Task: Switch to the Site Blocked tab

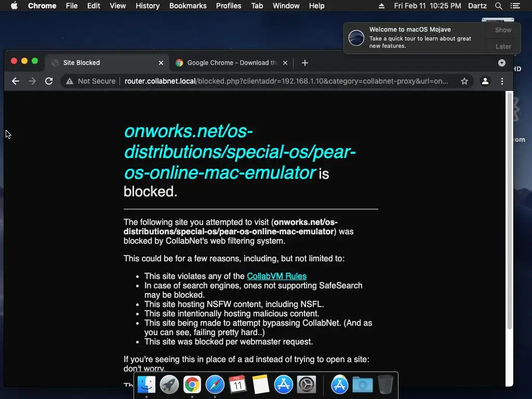Action: pyautogui.click(x=107, y=63)
